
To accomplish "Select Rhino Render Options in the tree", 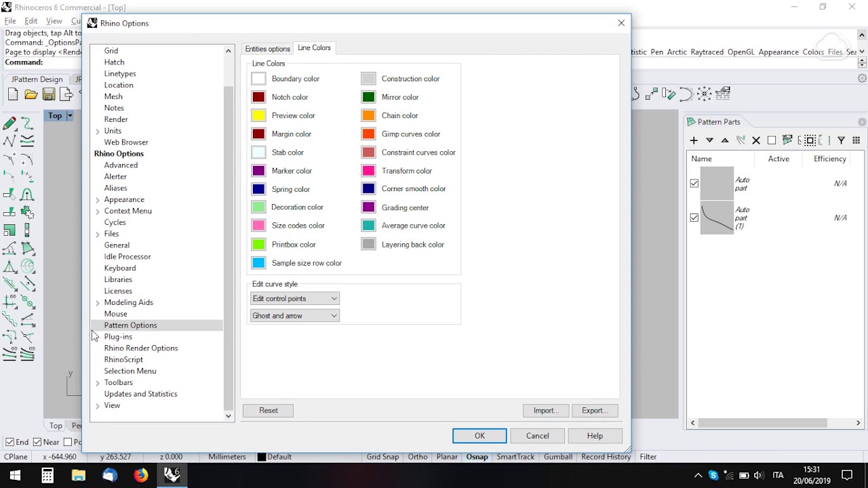I will tap(141, 348).
